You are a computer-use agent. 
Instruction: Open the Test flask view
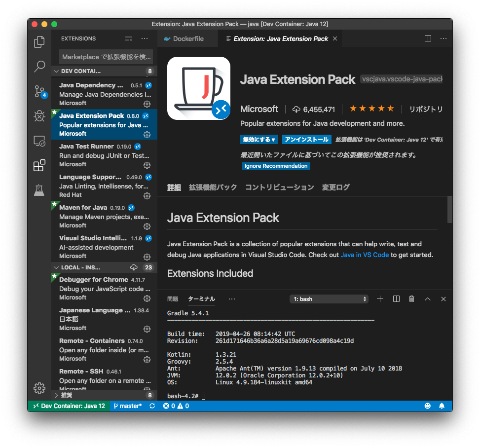point(39,190)
